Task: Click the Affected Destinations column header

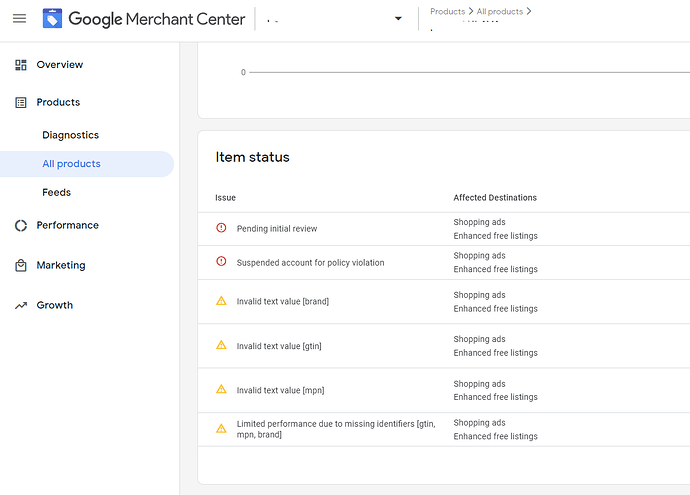Action: [x=495, y=198]
